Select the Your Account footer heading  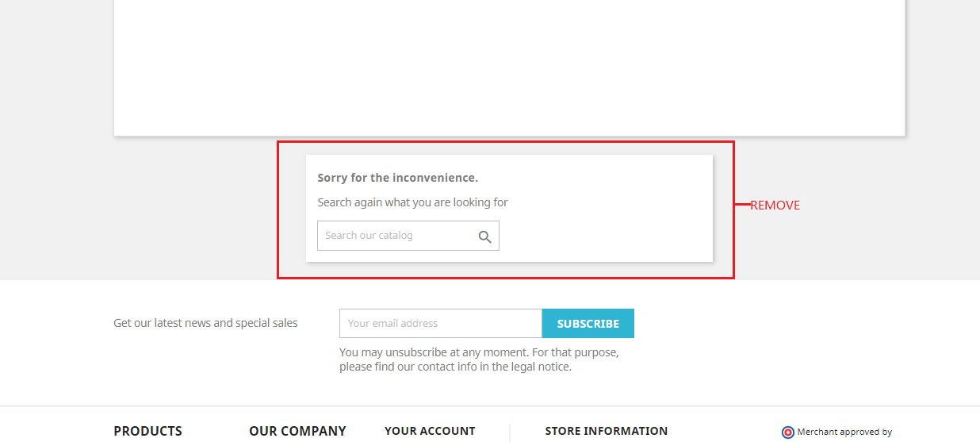click(x=430, y=431)
